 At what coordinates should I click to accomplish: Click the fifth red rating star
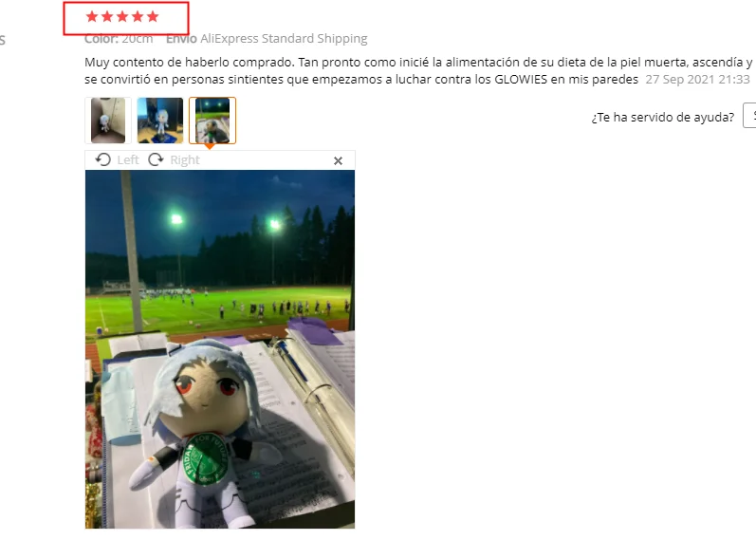153,17
